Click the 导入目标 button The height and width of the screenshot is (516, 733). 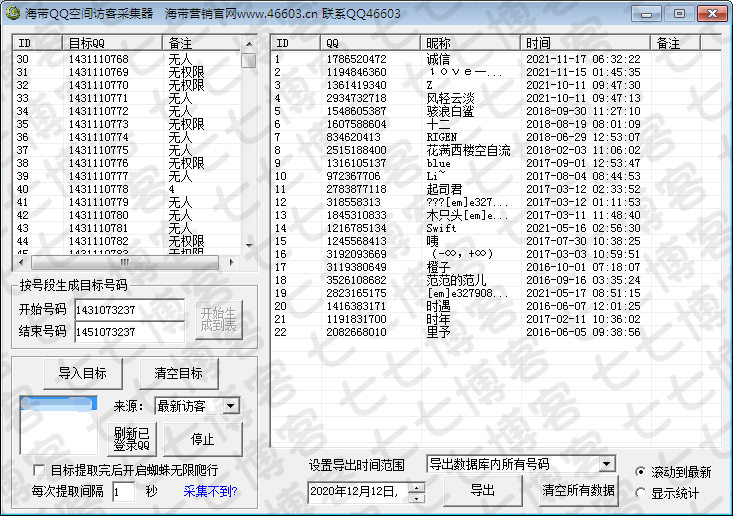point(83,373)
